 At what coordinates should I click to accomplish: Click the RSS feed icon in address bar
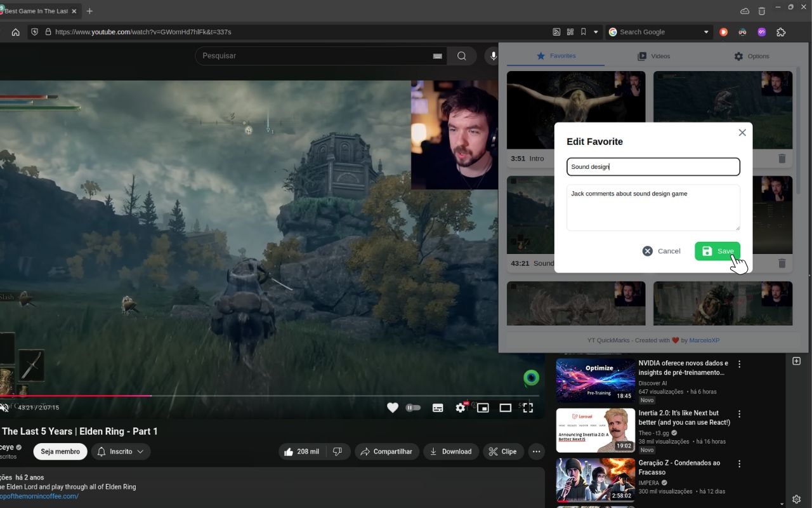(556, 32)
